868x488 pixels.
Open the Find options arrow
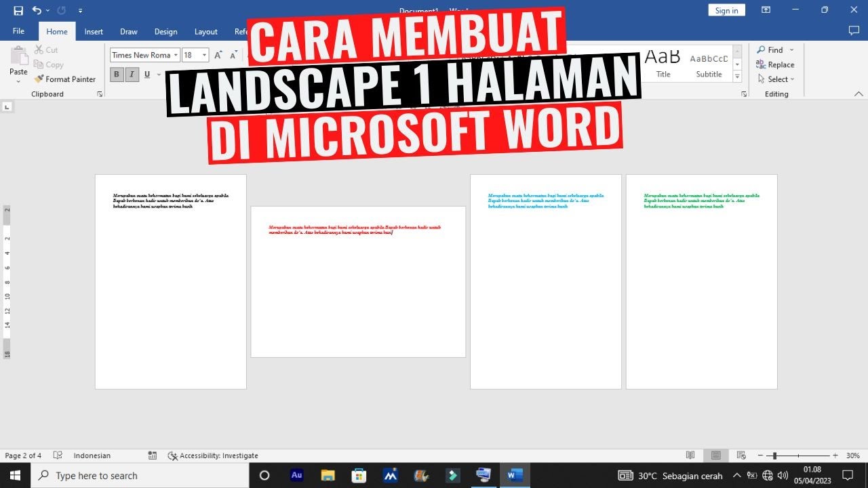click(x=791, y=50)
